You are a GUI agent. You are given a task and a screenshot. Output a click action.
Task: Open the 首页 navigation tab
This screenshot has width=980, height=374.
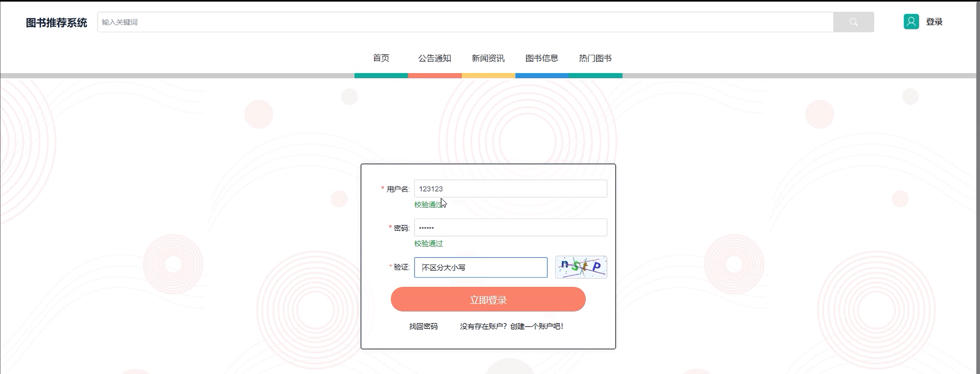pos(381,58)
